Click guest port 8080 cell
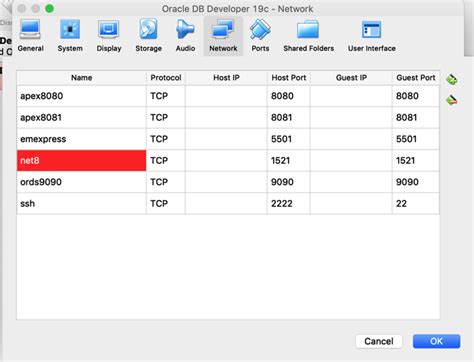Image resolution: width=474 pixels, height=362 pixels. click(x=416, y=96)
